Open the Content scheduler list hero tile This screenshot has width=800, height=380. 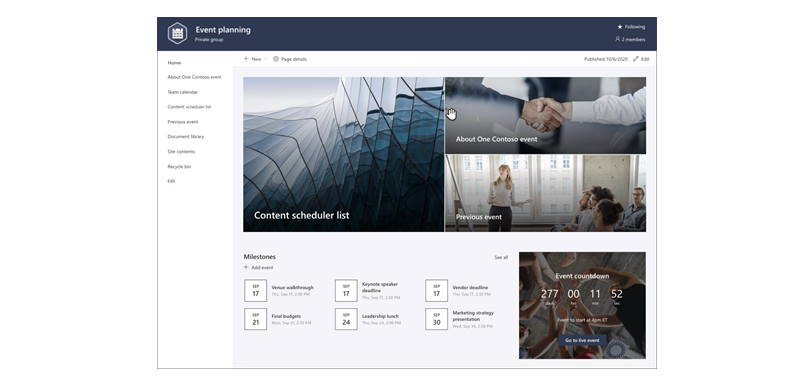point(343,155)
